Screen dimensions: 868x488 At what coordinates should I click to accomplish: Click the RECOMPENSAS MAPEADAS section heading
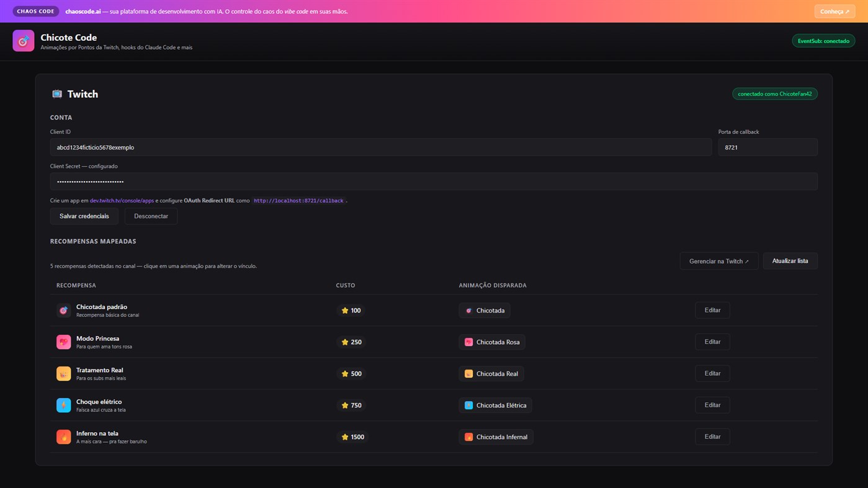tap(93, 241)
